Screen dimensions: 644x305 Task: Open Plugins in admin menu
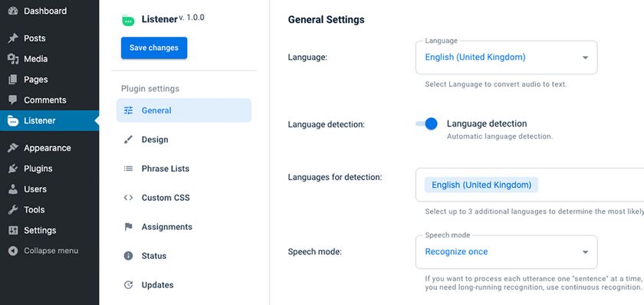(x=49, y=169)
